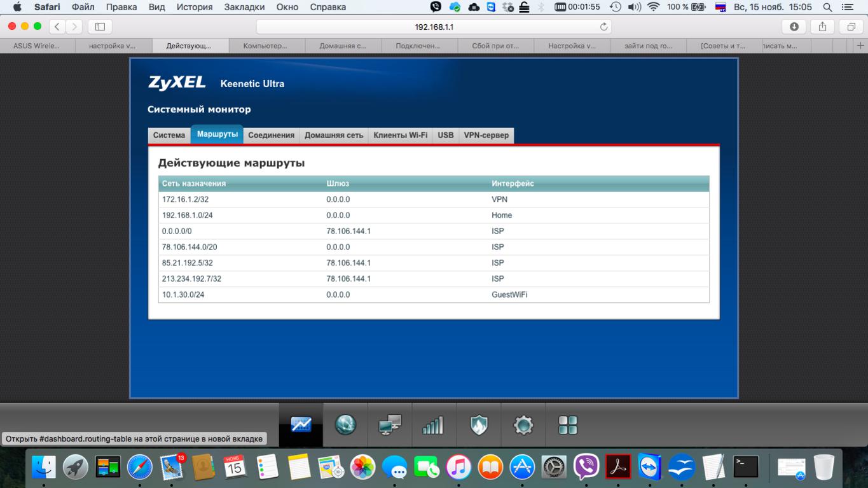This screenshot has height=488, width=868.
Task: Open the home network computers icon
Action: pyautogui.click(x=390, y=424)
